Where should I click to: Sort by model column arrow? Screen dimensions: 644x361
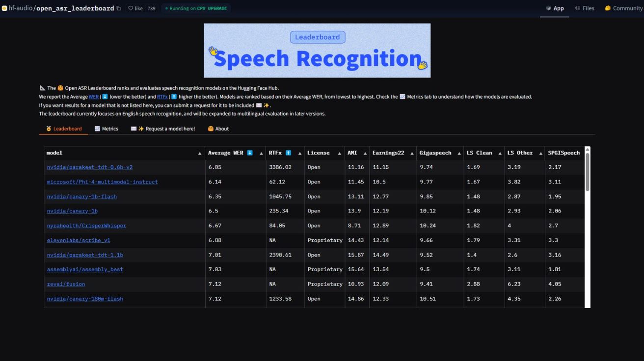click(199, 154)
